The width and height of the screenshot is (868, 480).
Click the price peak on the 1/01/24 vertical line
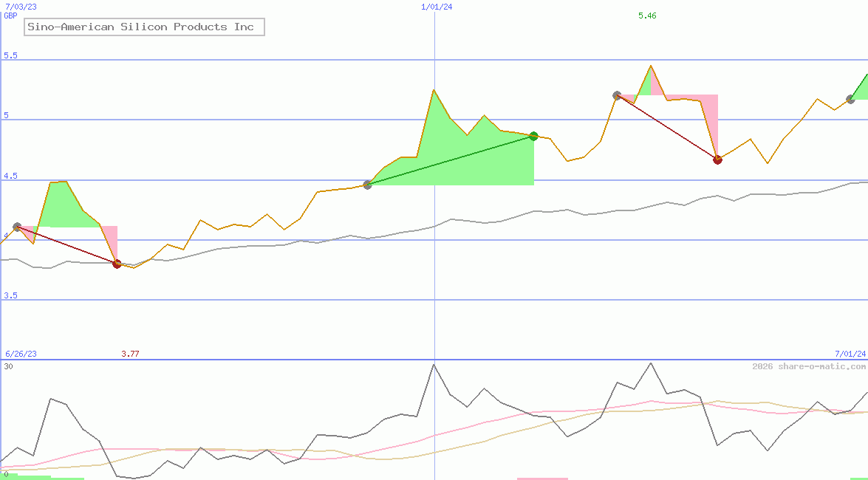click(x=434, y=89)
